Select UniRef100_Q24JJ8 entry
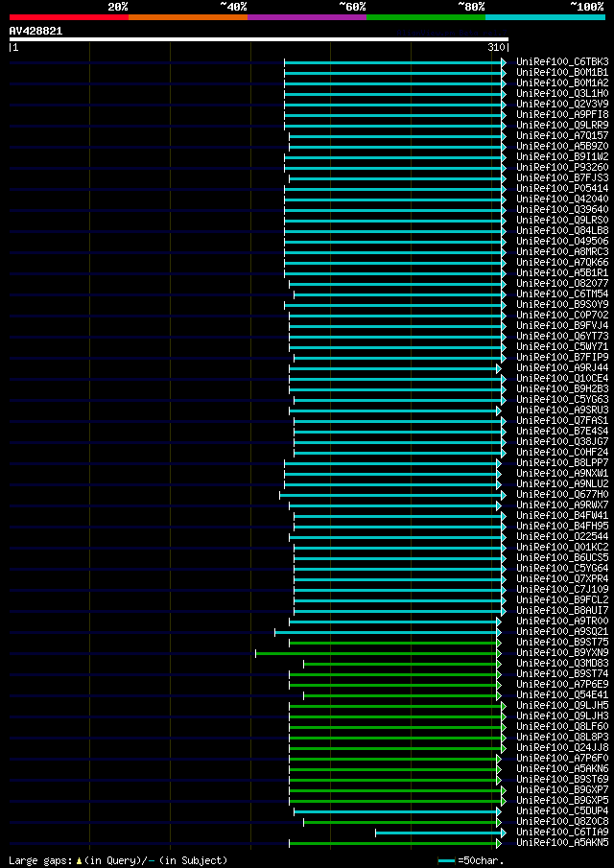 (562, 748)
